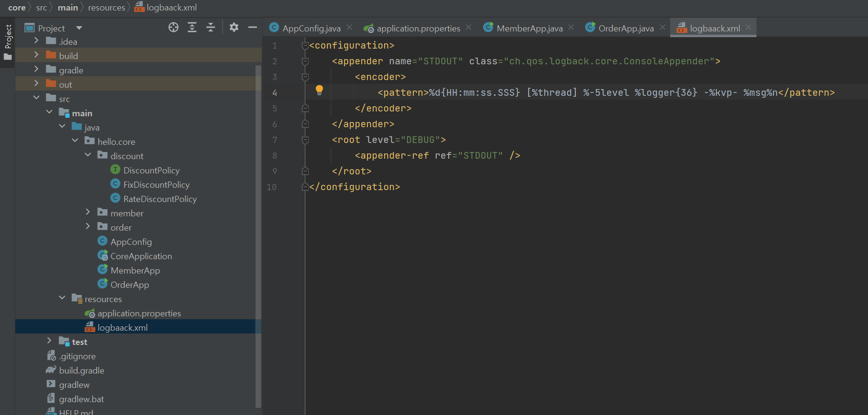
Task: Expand the .idea folder
Action: 36,40
